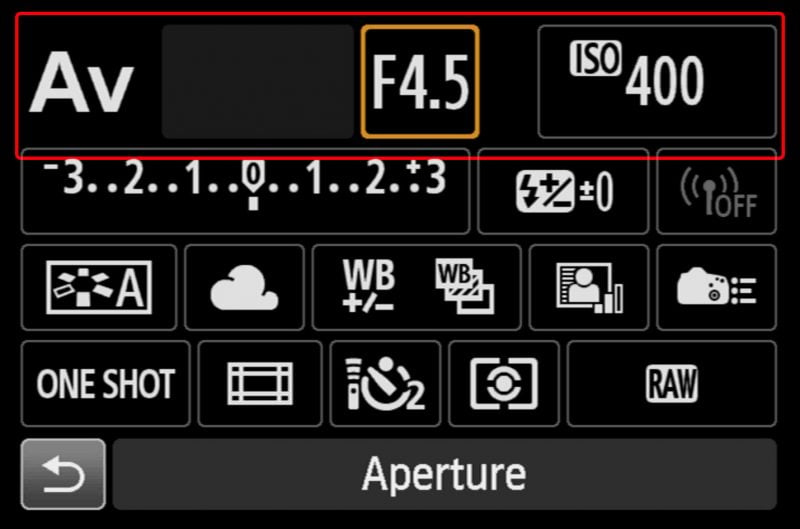Tap the Av shooting mode indicator
This screenshot has height=529, width=800.
(82, 82)
